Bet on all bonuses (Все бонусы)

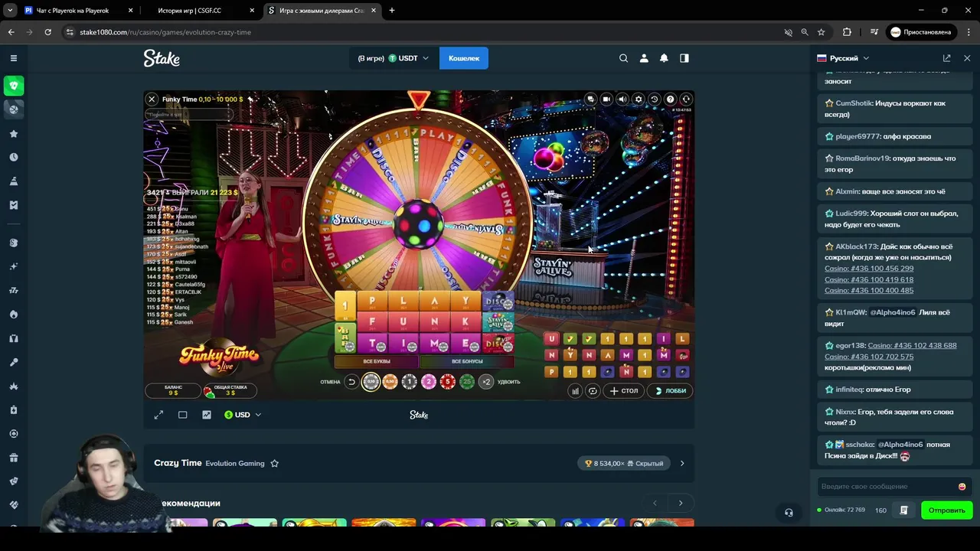pos(467,361)
